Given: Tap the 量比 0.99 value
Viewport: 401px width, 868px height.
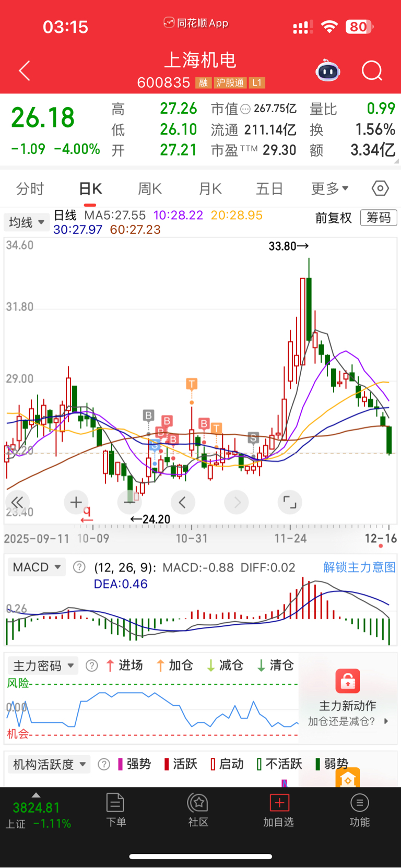Looking at the screenshot, I should pyautogui.click(x=381, y=109).
